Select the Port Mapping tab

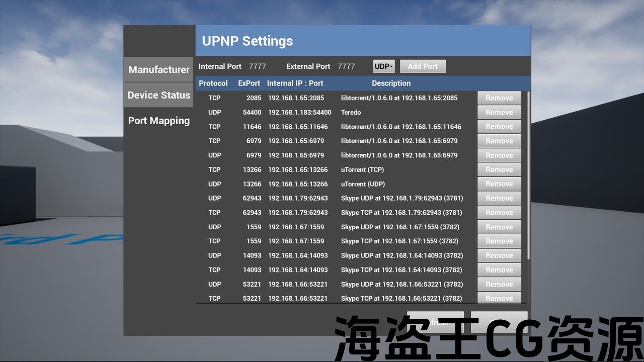pos(158,121)
